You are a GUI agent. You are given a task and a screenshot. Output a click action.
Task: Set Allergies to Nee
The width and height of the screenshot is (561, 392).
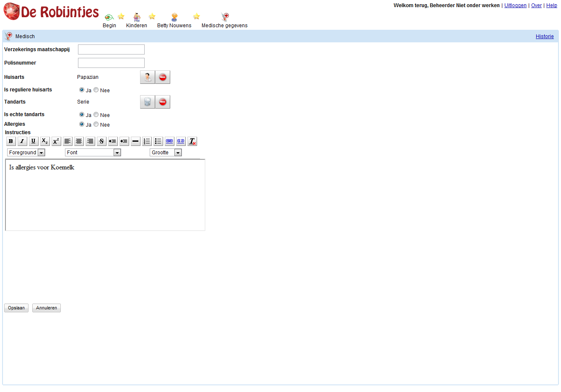[96, 124]
